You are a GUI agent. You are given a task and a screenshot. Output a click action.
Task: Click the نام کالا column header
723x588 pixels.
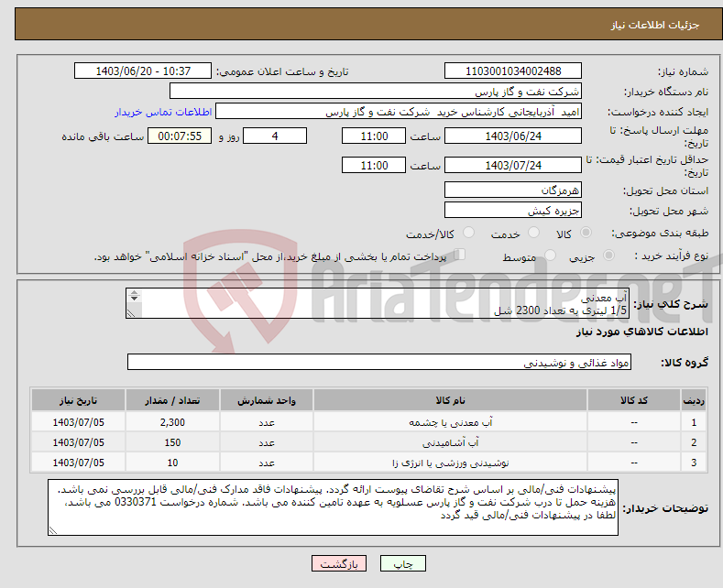[x=450, y=400]
